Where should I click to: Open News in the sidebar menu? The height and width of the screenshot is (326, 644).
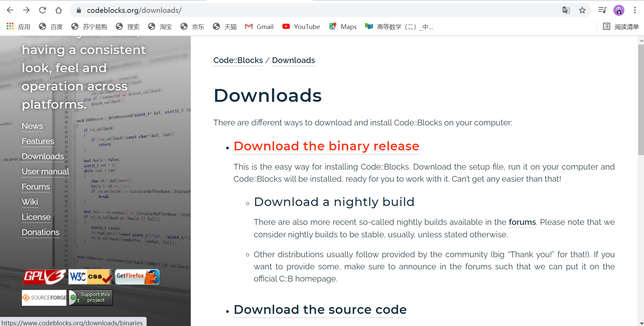(x=32, y=126)
